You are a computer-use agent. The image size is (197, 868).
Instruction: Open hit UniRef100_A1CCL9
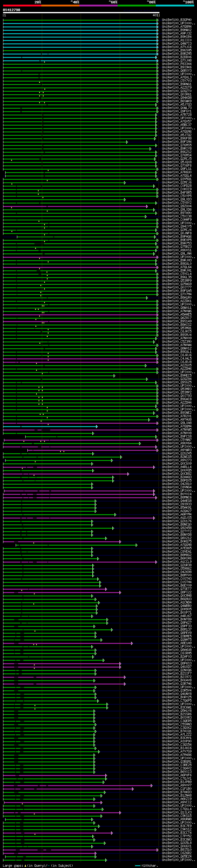[177, 562]
